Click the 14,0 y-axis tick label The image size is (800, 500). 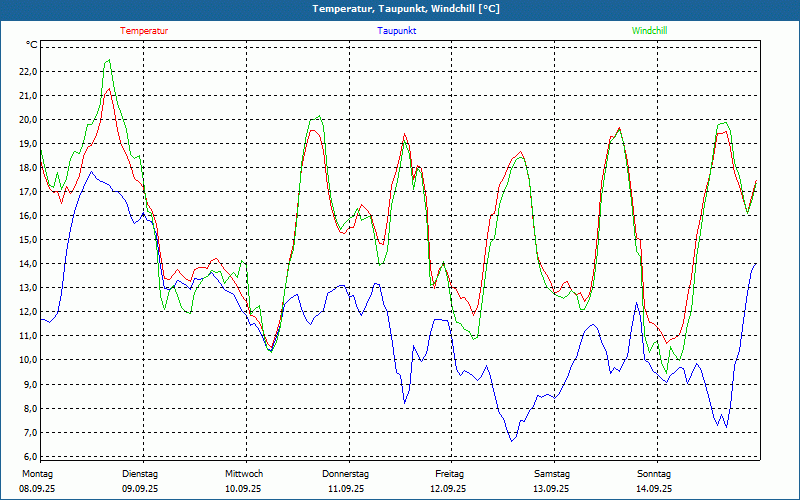(26, 264)
